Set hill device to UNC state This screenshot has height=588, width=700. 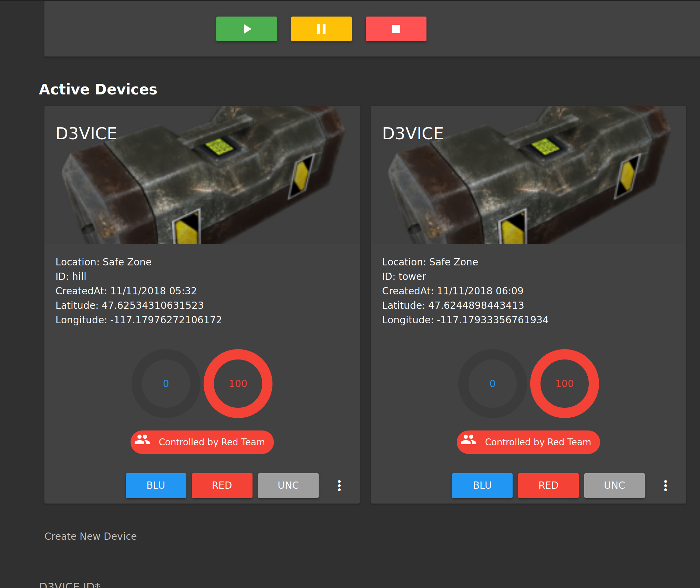288,485
